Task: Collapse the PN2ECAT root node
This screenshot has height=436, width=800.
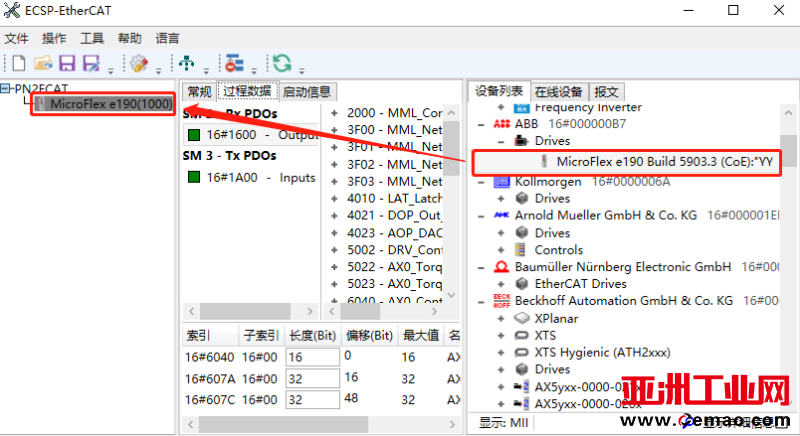Action: coord(5,89)
